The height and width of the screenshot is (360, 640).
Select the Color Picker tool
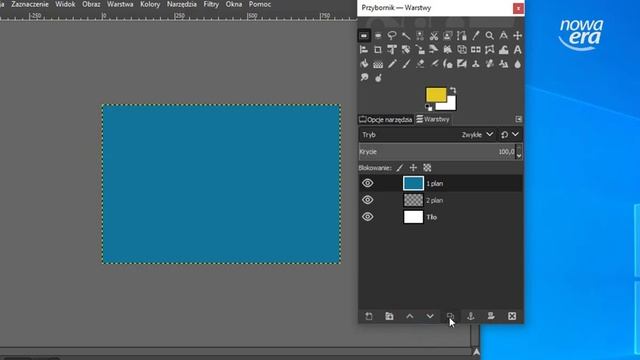point(476,36)
